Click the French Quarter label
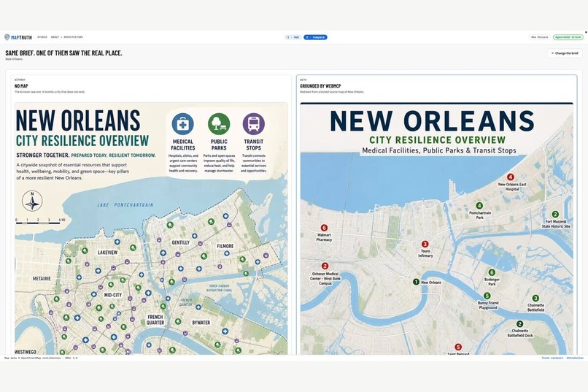Image resolution: width=588 pixels, height=392 pixels. tap(155, 320)
